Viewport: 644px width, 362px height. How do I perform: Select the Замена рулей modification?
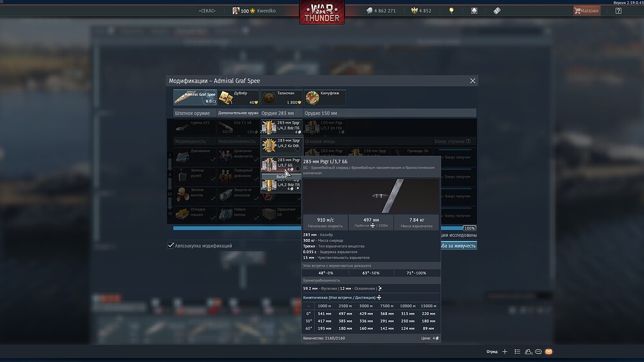coord(195,176)
